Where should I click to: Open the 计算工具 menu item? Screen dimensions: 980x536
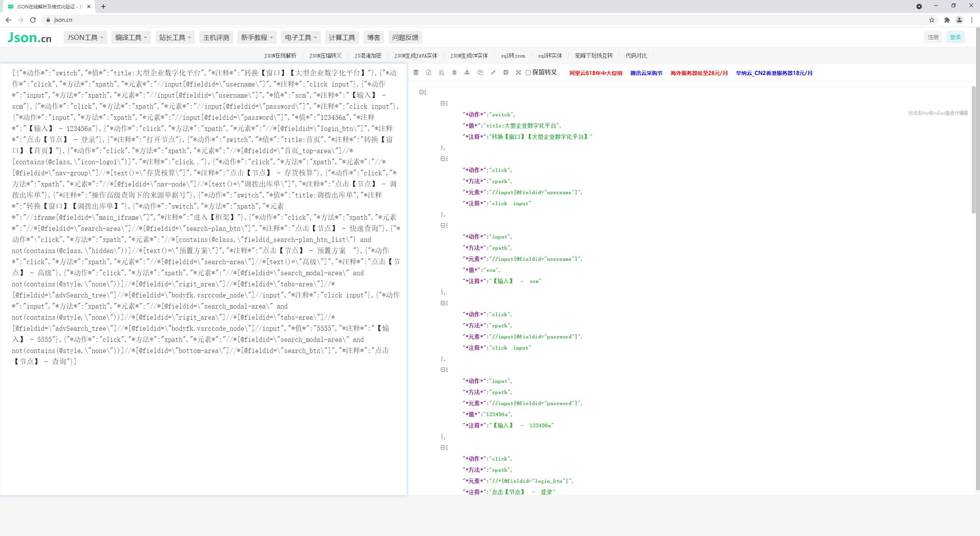point(342,38)
